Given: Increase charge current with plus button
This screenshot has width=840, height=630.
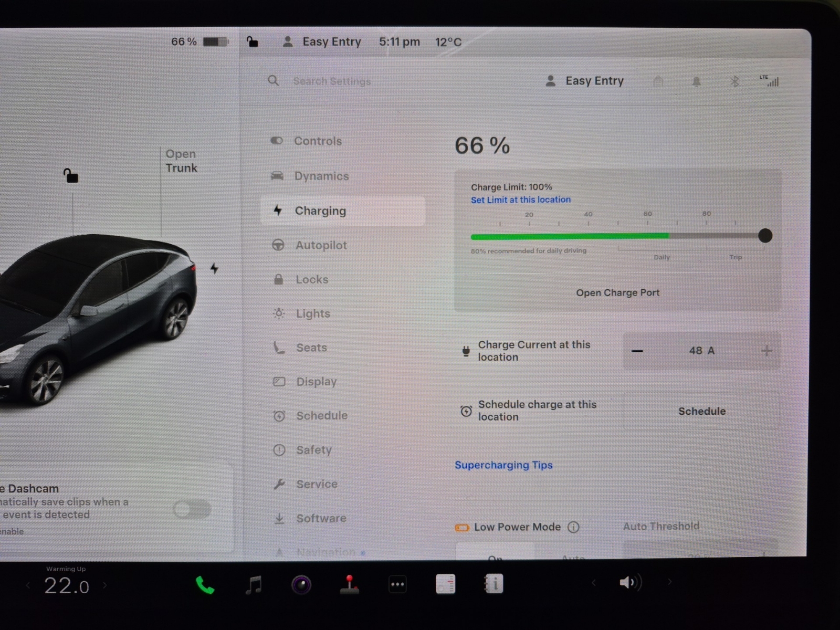Looking at the screenshot, I should (766, 351).
